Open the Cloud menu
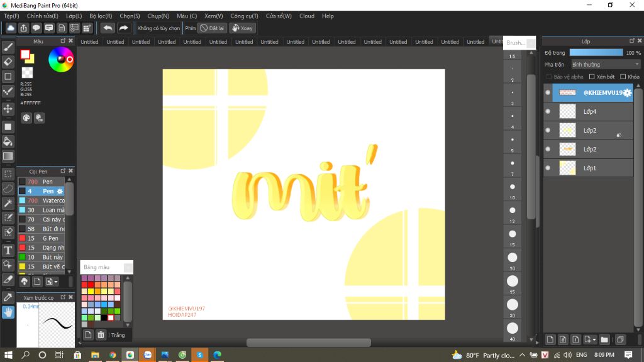644x362 pixels. click(x=307, y=16)
